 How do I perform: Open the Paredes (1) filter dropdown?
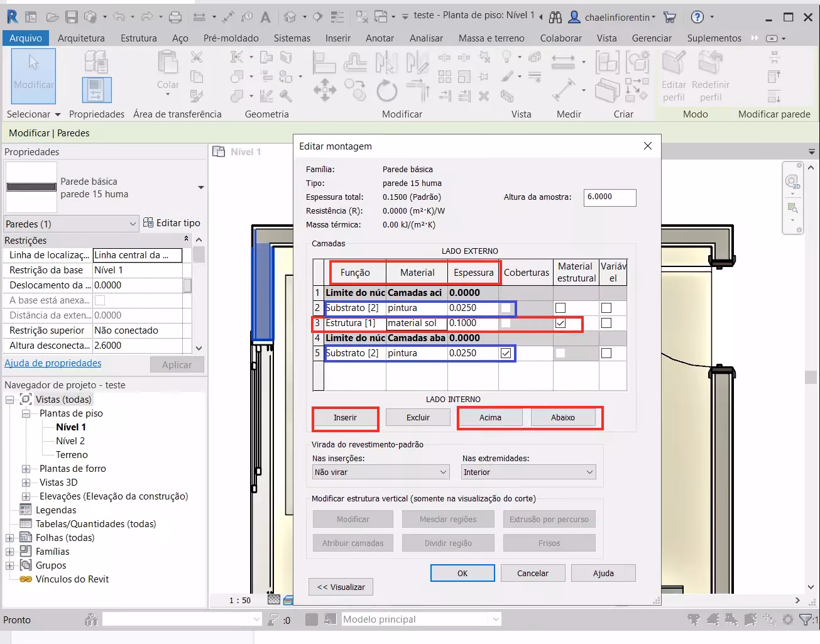71,224
